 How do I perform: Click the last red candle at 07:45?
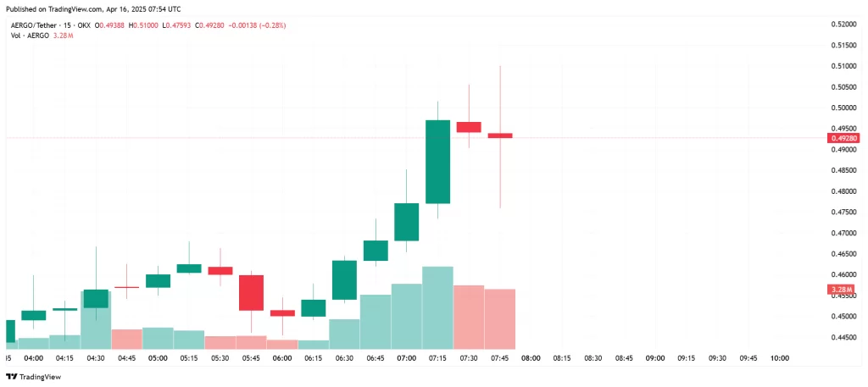coord(500,135)
